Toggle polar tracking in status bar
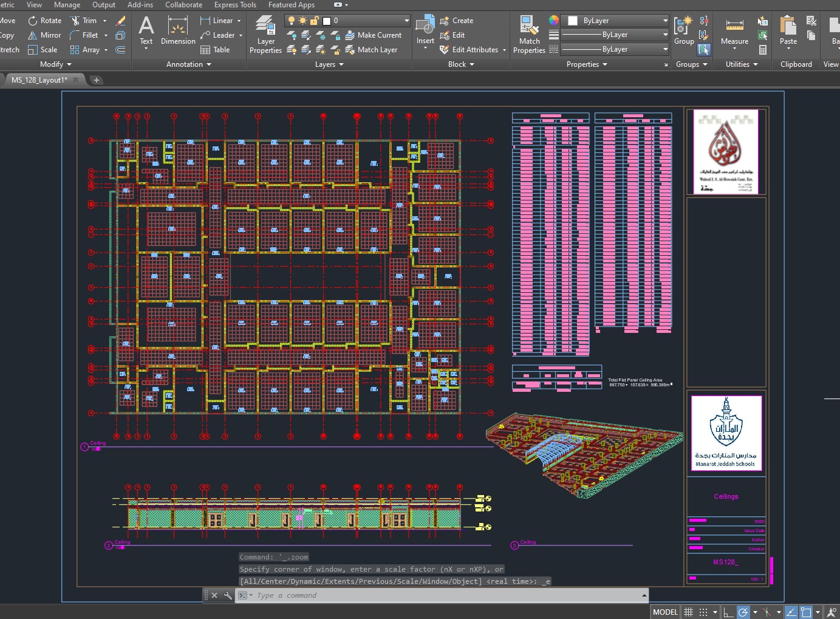Image resolution: width=840 pixels, height=619 pixels. [743, 612]
